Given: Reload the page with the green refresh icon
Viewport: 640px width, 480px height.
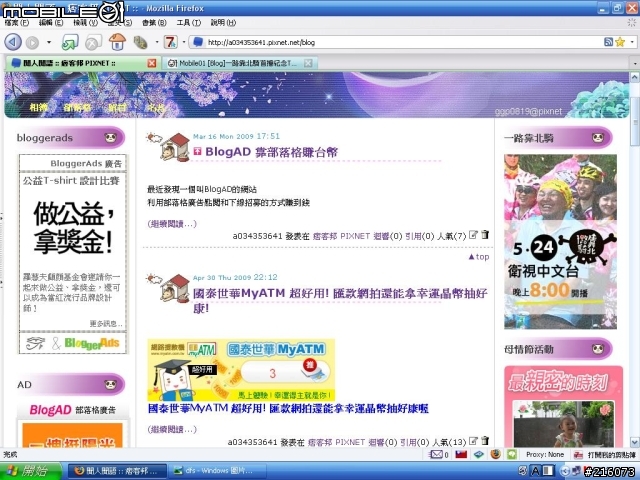Looking at the screenshot, I should 70,42.
